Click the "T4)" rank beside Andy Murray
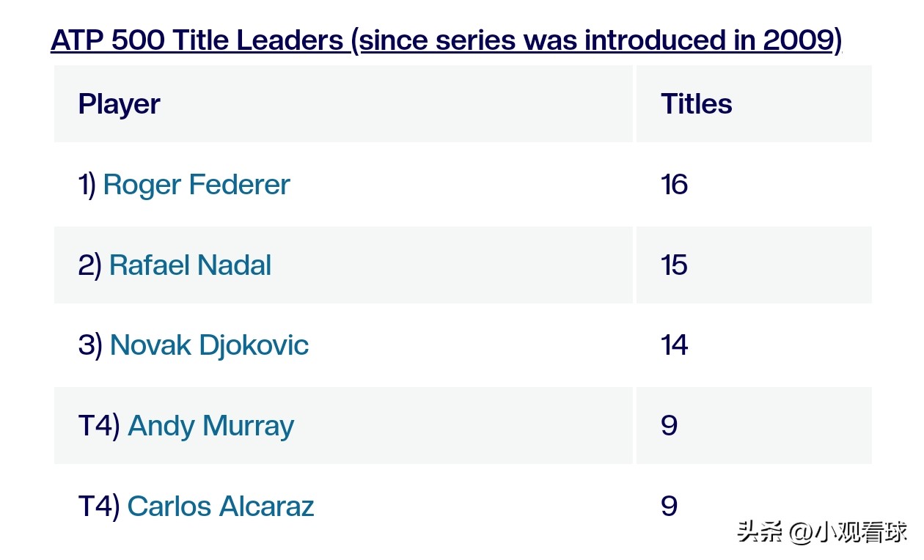The height and width of the screenshot is (560, 924). coord(99,426)
